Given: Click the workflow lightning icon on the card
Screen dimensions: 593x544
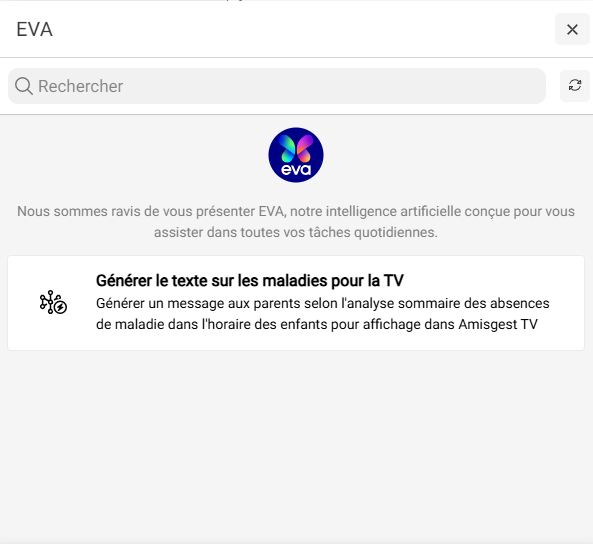Looking at the screenshot, I should click(53, 302).
